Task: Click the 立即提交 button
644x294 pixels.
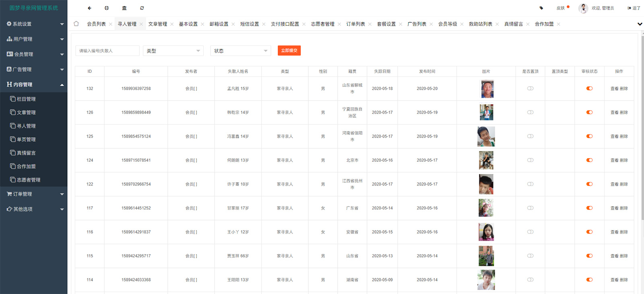Action: point(289,51)
